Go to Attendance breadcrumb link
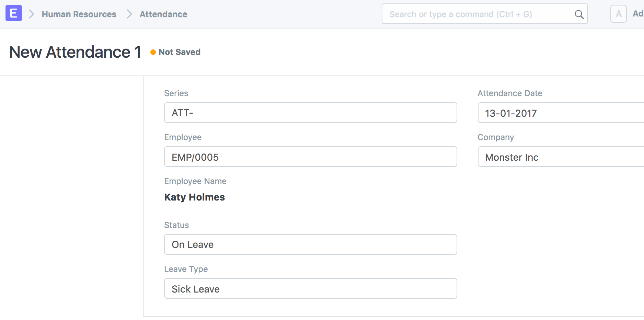Viewport: 644px width, 320px height. pos(163,14)
